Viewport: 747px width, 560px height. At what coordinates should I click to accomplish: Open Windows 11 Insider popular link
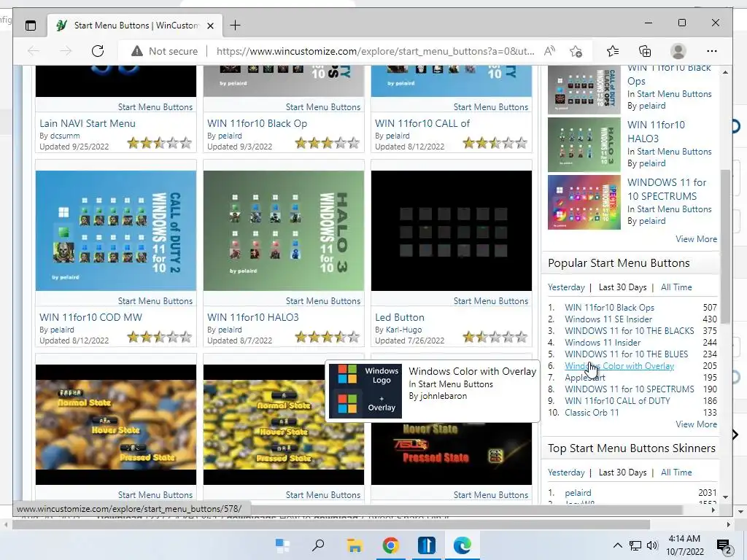603,343
